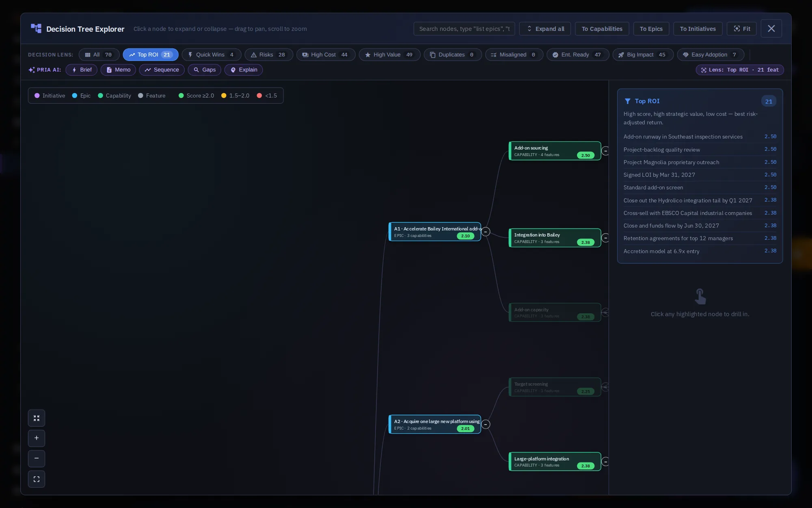Jump To Epics level

tap(651, 29)
